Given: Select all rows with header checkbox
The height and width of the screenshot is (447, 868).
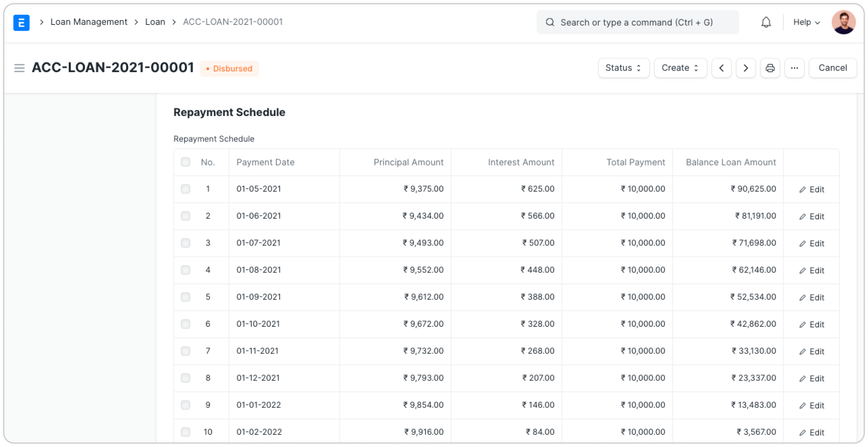Looking at the screenshot, I should tap(186, 162).
